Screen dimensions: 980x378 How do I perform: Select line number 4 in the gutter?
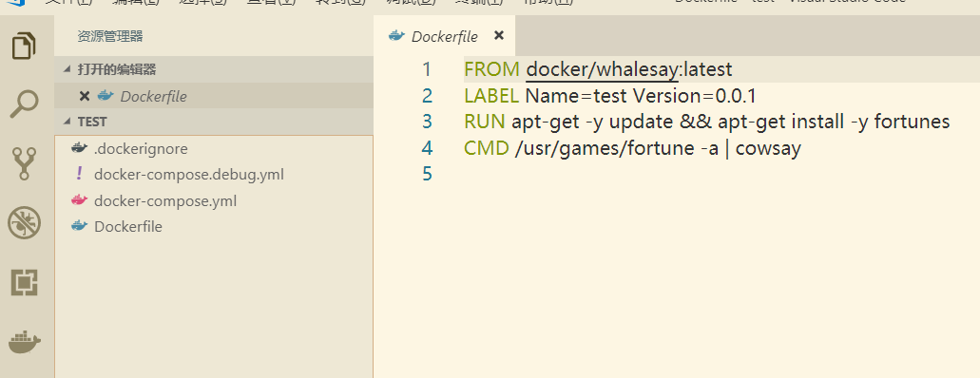point(427,148)
